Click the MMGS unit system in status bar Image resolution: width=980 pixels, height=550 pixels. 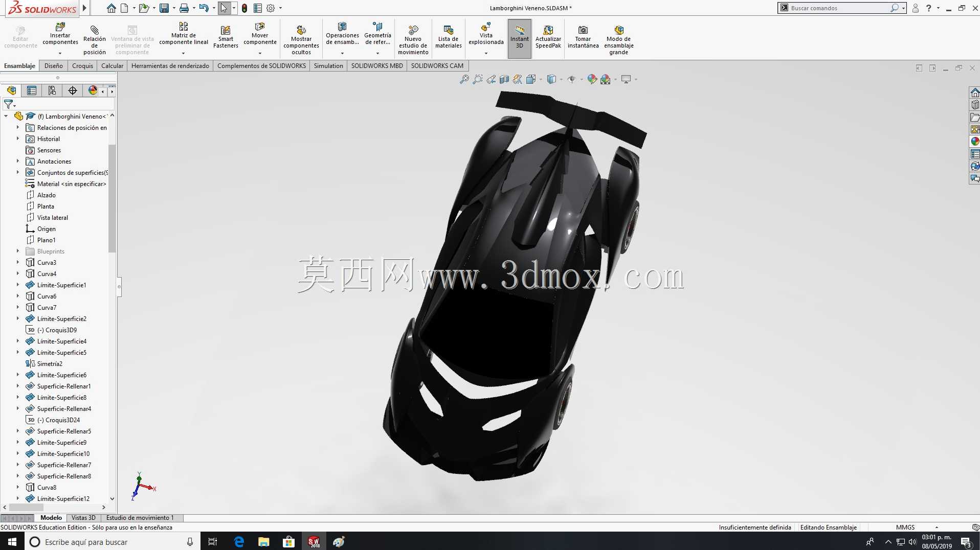(905, 528)
